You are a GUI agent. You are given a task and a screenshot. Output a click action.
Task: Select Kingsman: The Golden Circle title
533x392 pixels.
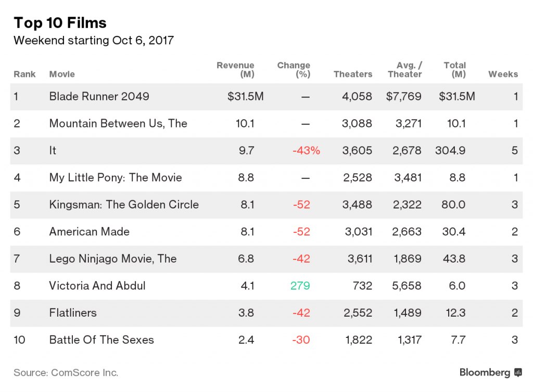click(124, 204)
